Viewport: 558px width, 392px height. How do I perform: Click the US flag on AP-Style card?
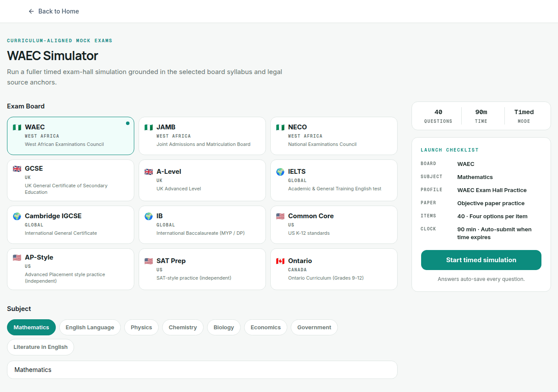point(17,257)
